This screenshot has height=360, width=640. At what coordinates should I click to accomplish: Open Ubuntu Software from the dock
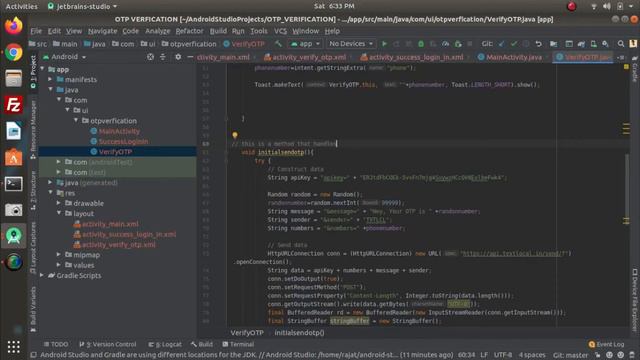tap(13, 158)
